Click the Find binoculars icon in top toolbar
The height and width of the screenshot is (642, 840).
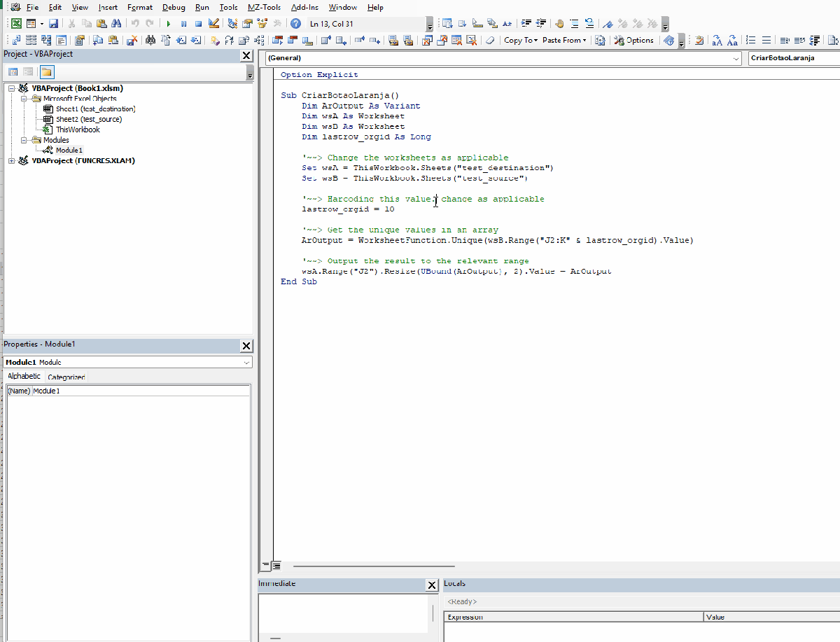pos(117,23)
